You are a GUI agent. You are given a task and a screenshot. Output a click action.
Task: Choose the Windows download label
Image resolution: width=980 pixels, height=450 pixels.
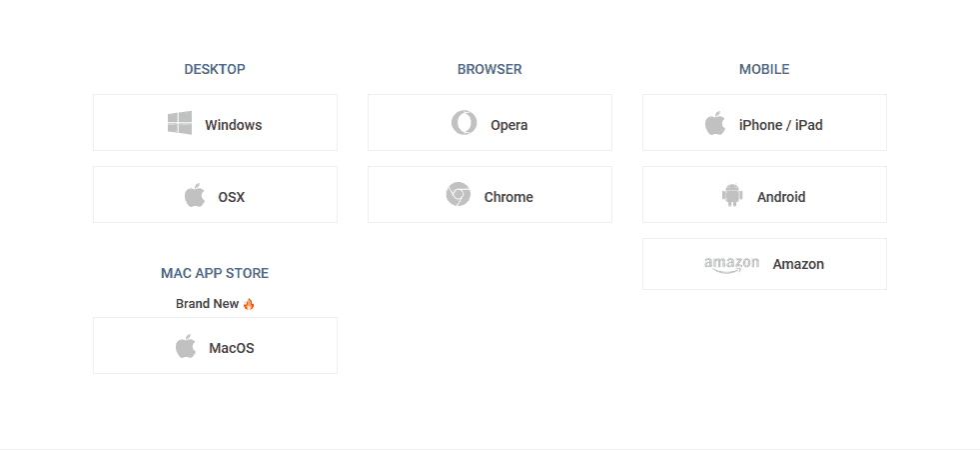pos(233,125)
